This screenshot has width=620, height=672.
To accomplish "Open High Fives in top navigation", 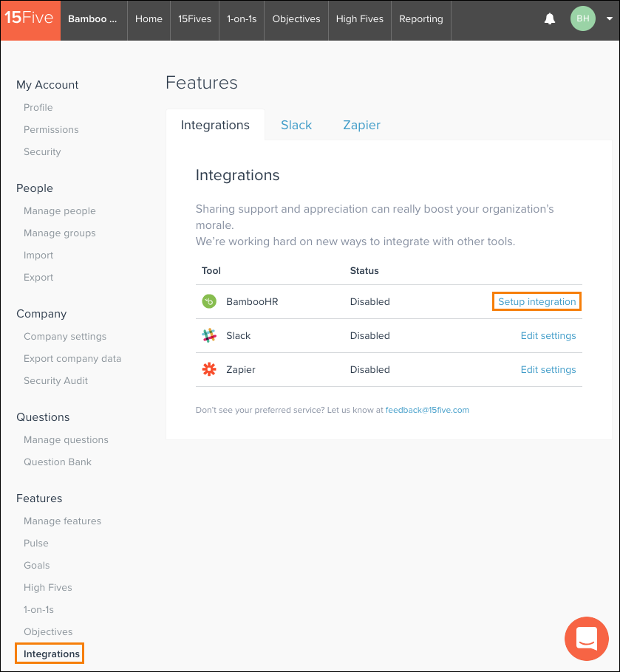I will pyautogui.click(x=360, y=19).
